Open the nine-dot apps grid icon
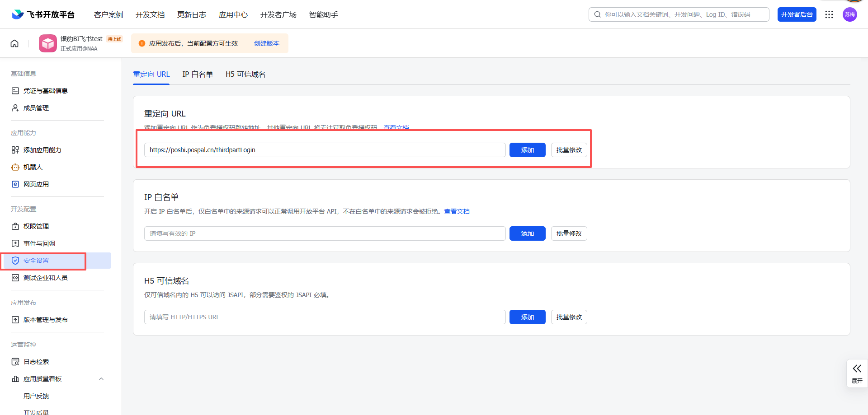The width and height of the screenshot is (868, 415). pos(829,14)
